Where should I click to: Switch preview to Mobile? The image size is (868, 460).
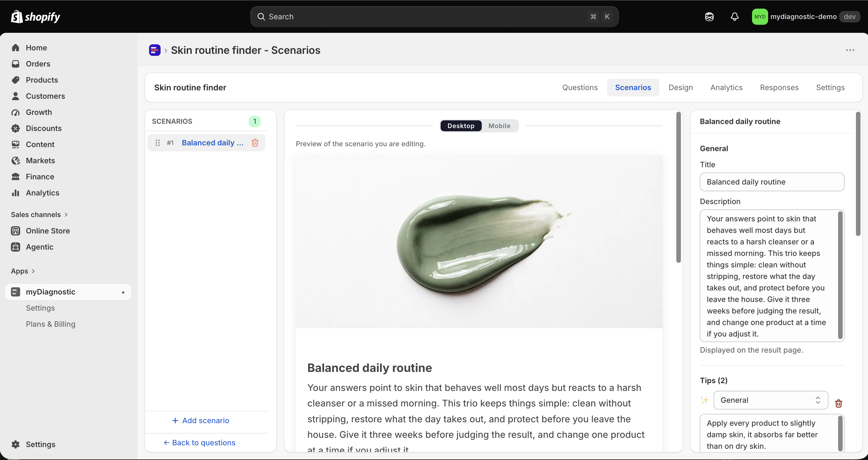coord(499,126)
